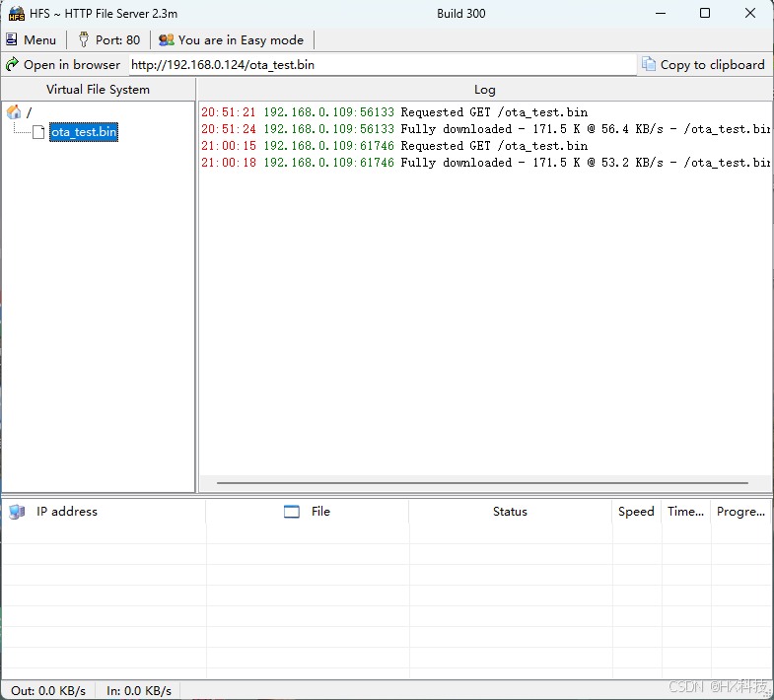
Task: Click the 'Out: 0.0 KB/s' status entry
Action: point(48,690)
